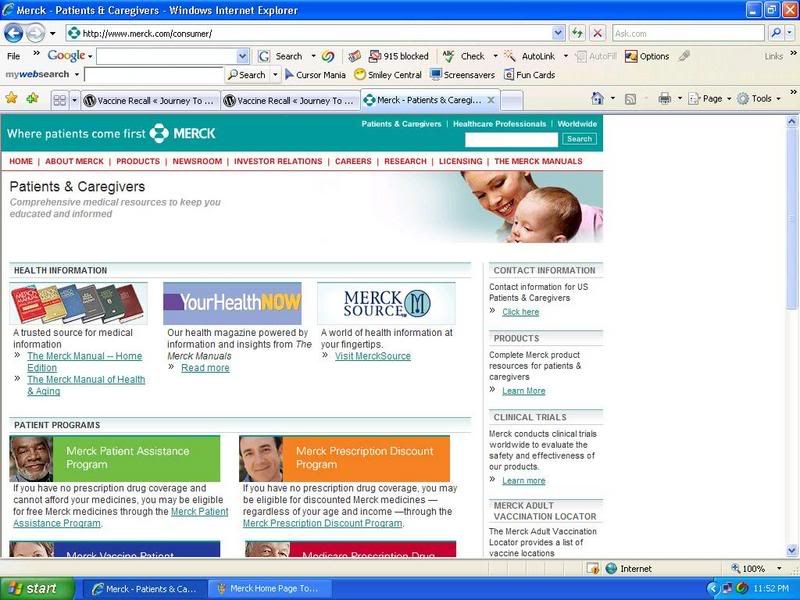Click the Merck Manuals books thumbnail
The height and width of the screenshot is (600, 800).
(x=78, y=304)
